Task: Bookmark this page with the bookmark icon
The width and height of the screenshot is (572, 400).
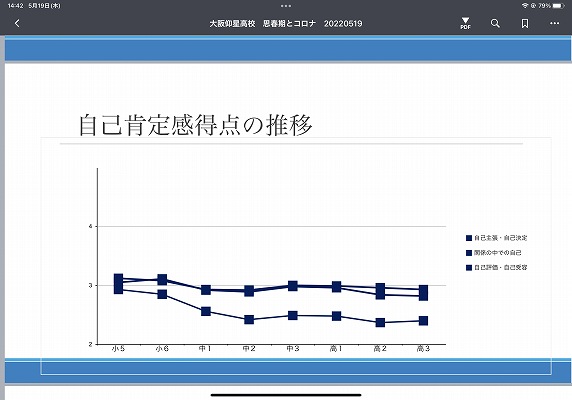Action: [x=525, y=23]
